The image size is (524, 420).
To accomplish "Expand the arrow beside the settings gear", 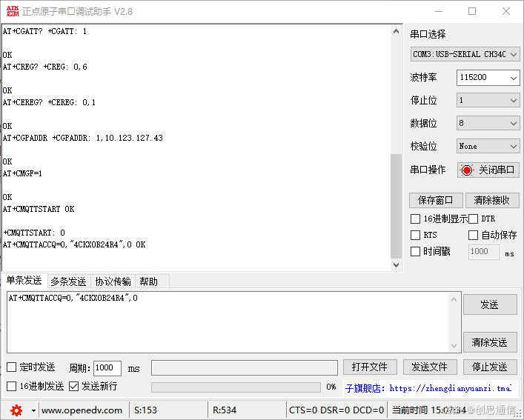I will (33, 410).
